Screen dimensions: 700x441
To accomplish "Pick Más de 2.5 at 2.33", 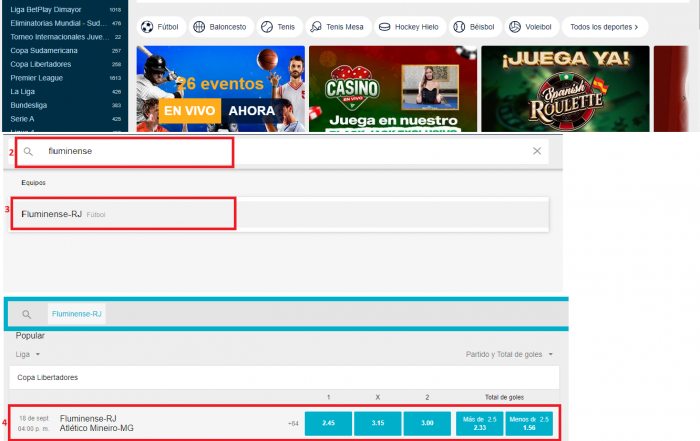I will point(479,423).
